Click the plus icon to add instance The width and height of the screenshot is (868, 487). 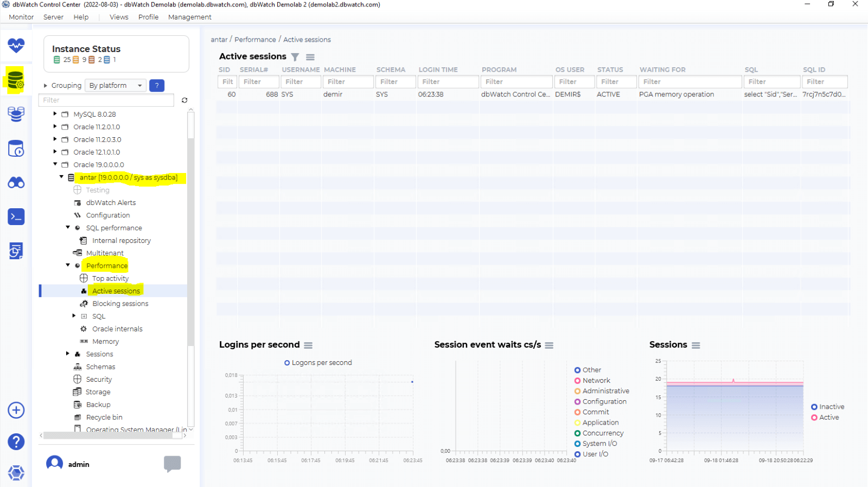tap(16, 410)
